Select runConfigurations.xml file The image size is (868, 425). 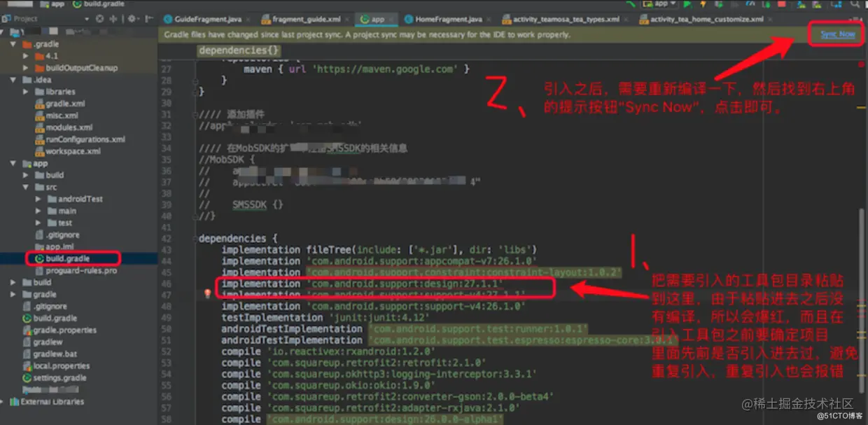[x=80, y=139]
